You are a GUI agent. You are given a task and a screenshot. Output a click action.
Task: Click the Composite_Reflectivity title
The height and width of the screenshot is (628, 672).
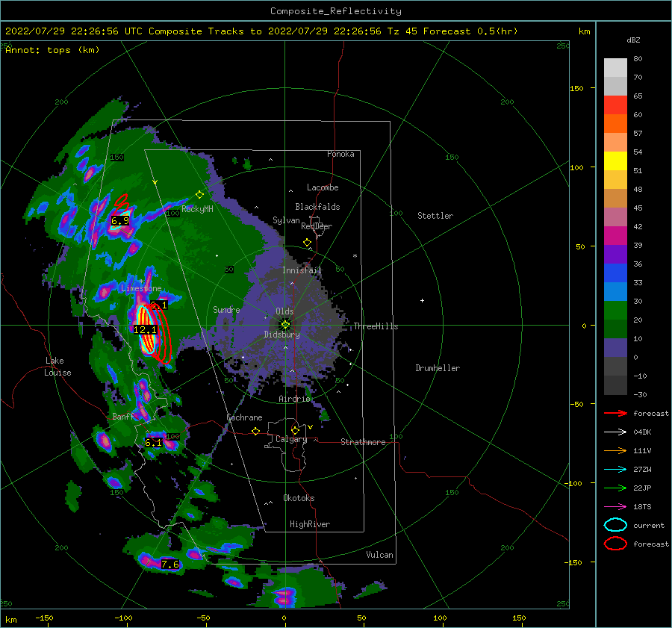click(336, 11)
